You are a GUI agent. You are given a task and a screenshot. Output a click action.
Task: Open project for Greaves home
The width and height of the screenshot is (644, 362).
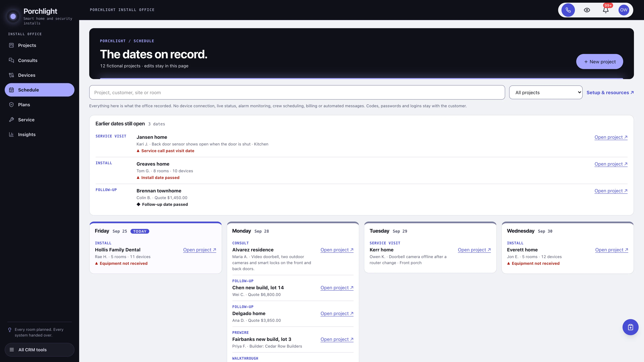(x=611, y=164)
